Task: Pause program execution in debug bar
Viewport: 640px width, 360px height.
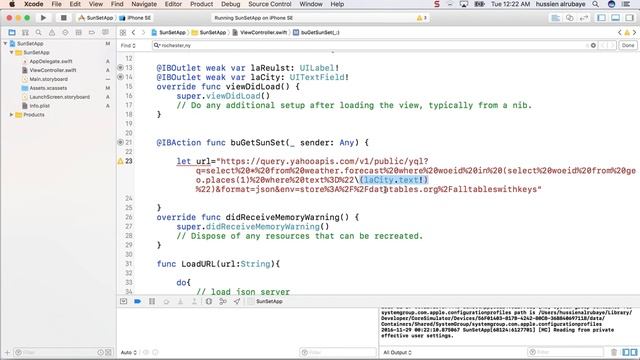Action: 152,301
